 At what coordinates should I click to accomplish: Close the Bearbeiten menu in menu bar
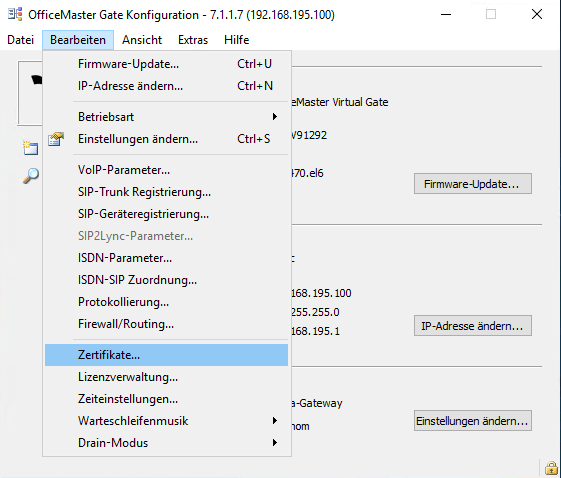pyautogui.click(x=78, y=40)
